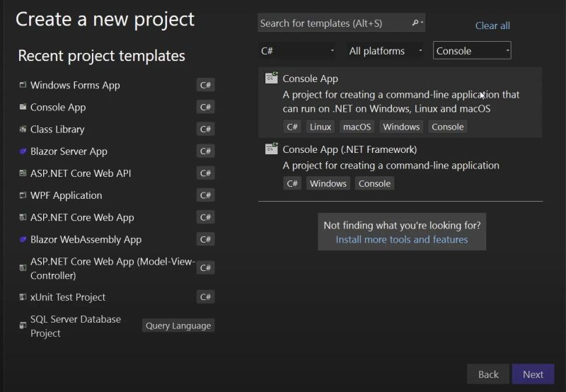The image size is (566, 392).
Task: Click the Class Library template icon
Action: [x=23, y=129]
